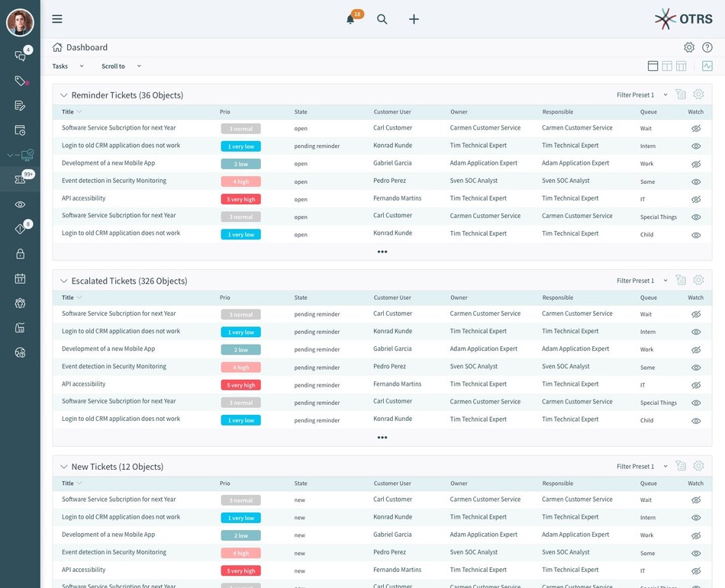725x588 pixels.
Task: Open the hamburger menu in the header
Action: click(56, 18)
